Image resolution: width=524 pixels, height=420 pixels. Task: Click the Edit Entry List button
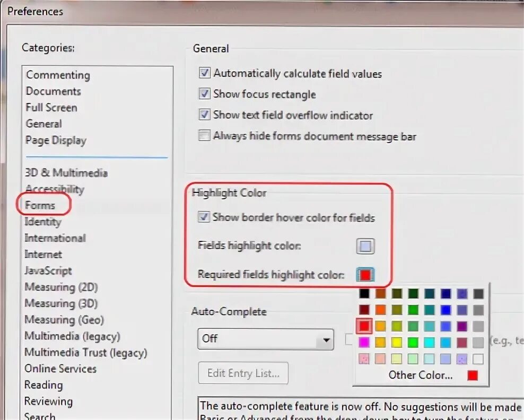(x=243, y=373)
